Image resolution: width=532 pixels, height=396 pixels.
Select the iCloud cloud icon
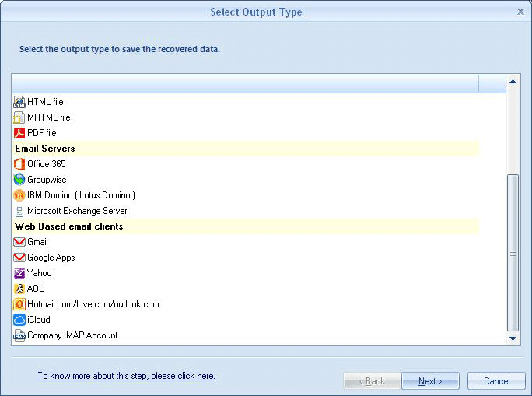(19, 320)
